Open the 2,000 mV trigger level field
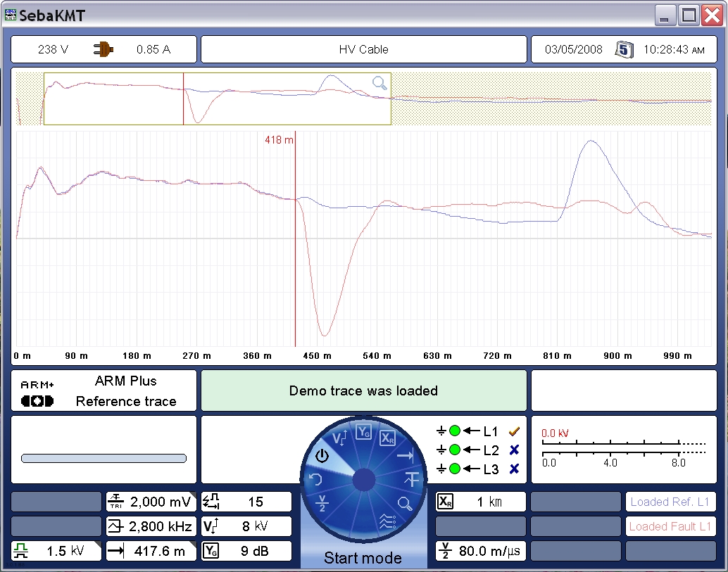Viewport: 728px width, 572px height. (150, 502)
